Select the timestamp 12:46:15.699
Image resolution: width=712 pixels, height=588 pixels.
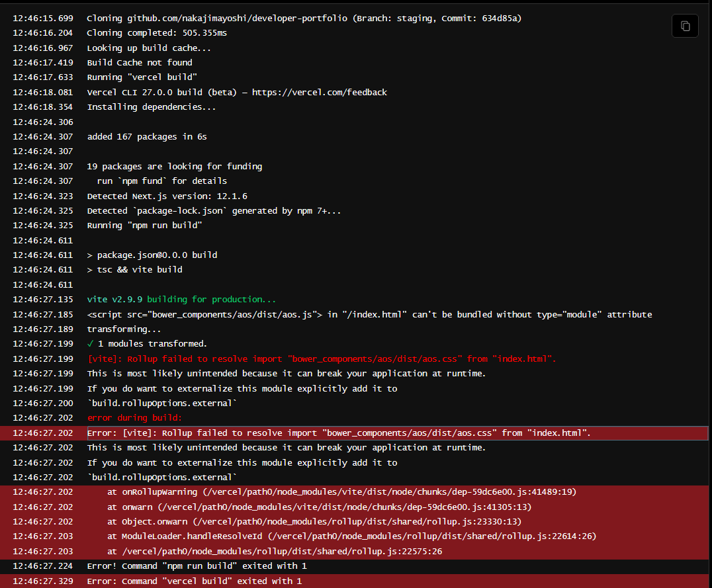point(43,18)
